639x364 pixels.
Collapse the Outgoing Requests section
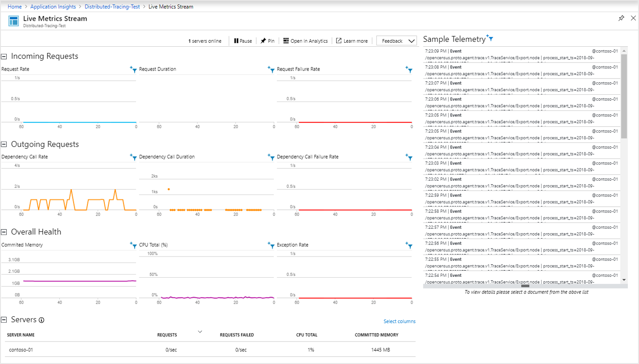[x=4, y=144]
